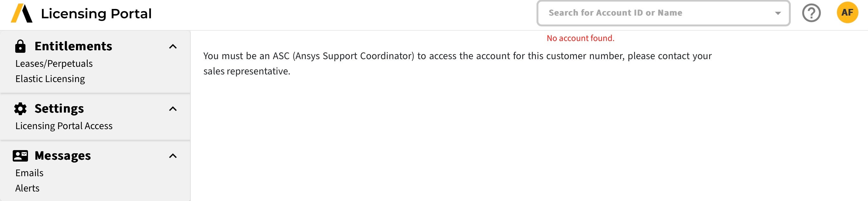Click the Entitlements section heading
Screen dimensions: 868x201
click(73, 46)
